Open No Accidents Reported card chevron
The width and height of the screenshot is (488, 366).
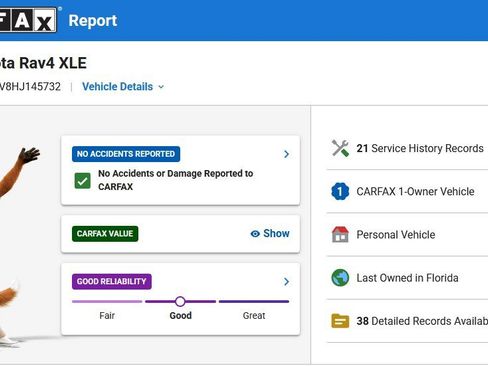click(286, 154)
